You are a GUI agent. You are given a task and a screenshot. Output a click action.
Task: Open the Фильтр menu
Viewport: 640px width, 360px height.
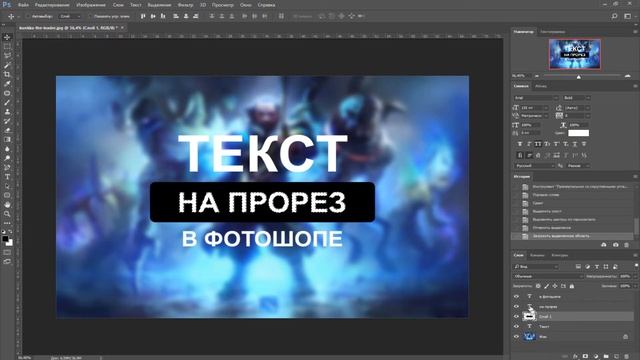pyautogui.click(x=185, y=5)
